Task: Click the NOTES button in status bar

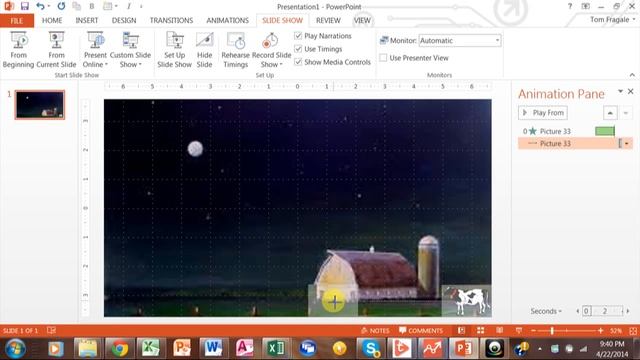Action: [x=375, y=331]
